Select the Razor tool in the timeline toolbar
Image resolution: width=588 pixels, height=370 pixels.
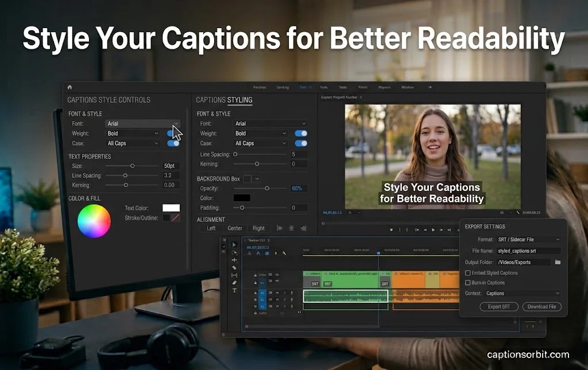[x=234, y=267]
